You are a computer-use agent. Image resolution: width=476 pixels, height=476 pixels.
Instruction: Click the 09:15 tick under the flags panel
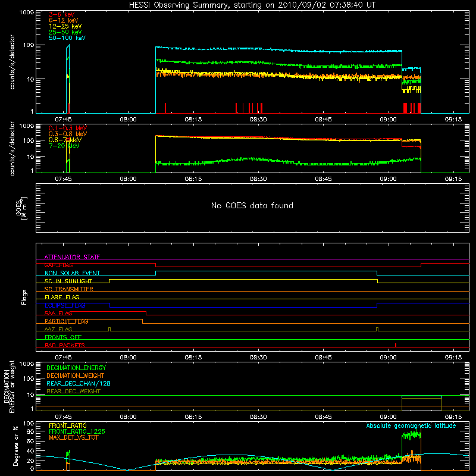coord(453,358)
